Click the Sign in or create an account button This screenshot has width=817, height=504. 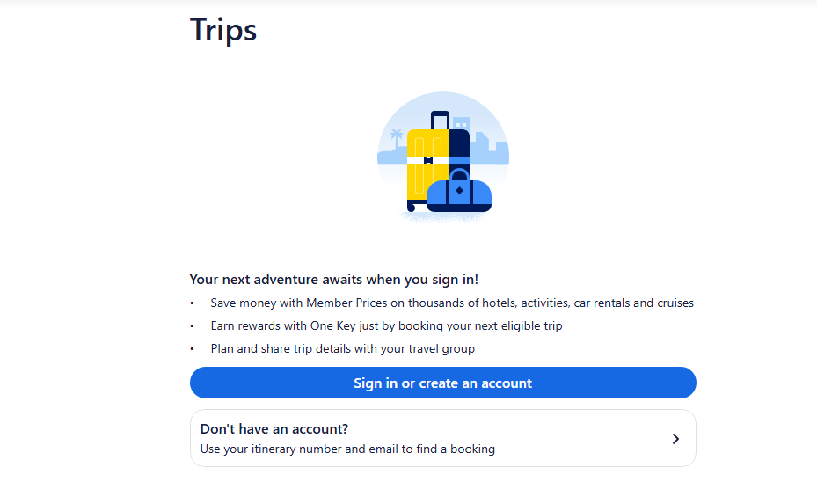442,383
